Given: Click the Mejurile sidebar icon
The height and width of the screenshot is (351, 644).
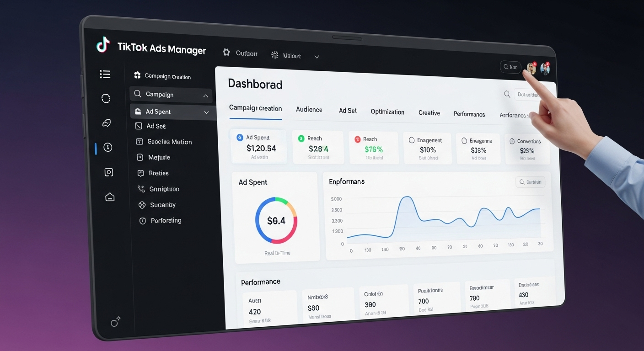Looking at the screenshot, I should pos(140,157).
